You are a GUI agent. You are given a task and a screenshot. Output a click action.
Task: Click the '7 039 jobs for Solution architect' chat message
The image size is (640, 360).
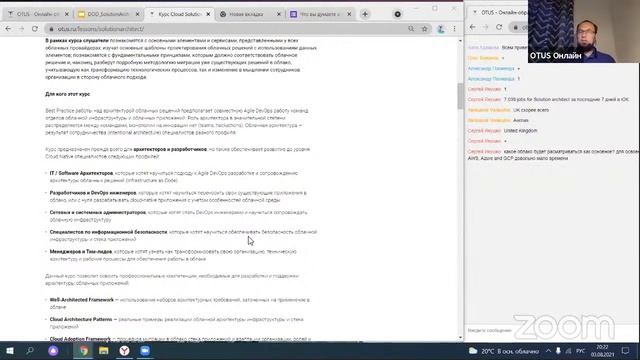(566, 99)
